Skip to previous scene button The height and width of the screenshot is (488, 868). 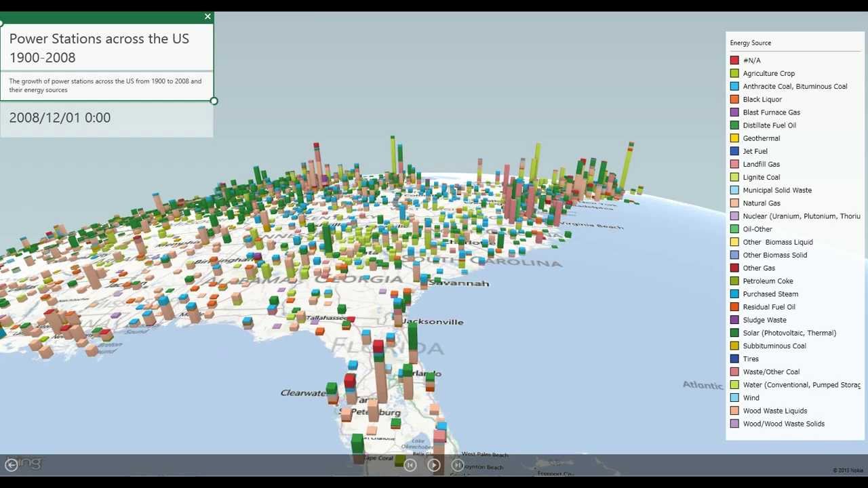point(410,465)
